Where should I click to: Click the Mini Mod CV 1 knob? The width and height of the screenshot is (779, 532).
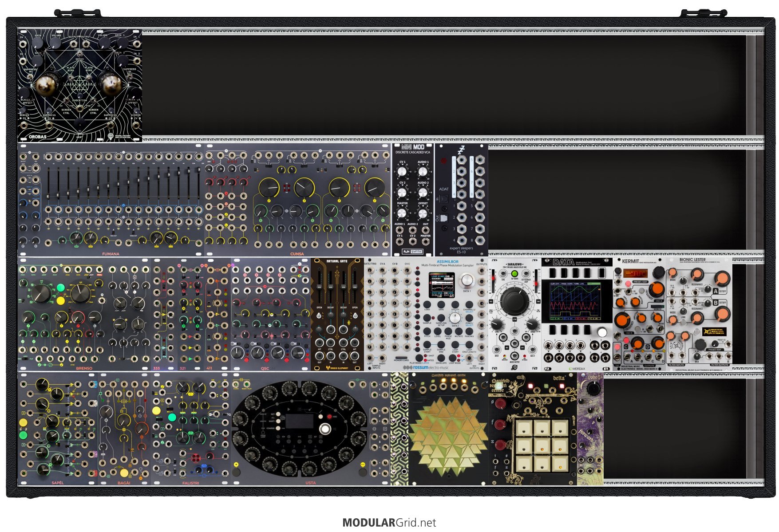[402, 171]
